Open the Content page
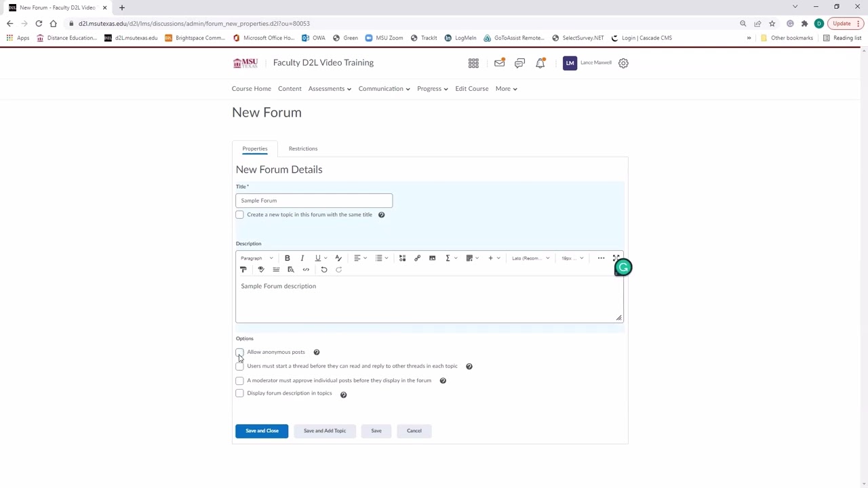 point(290,89)
